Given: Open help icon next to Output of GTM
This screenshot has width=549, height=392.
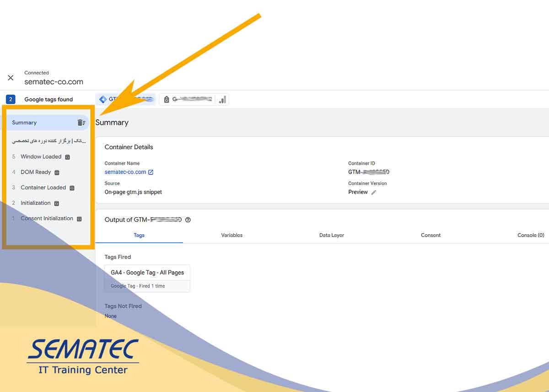Looking at the screenshot, I should 188,220.
